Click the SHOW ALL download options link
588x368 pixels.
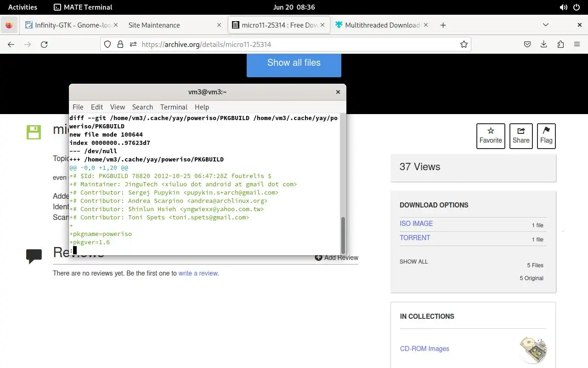(x=413, y=262)
